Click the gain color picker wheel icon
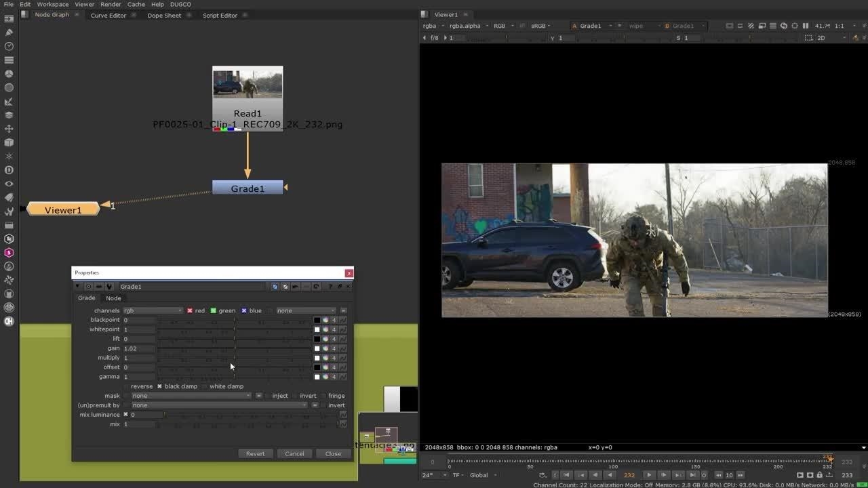Image resolution: width=868 pixels, height=488 pixels. [x=325, y=348]
